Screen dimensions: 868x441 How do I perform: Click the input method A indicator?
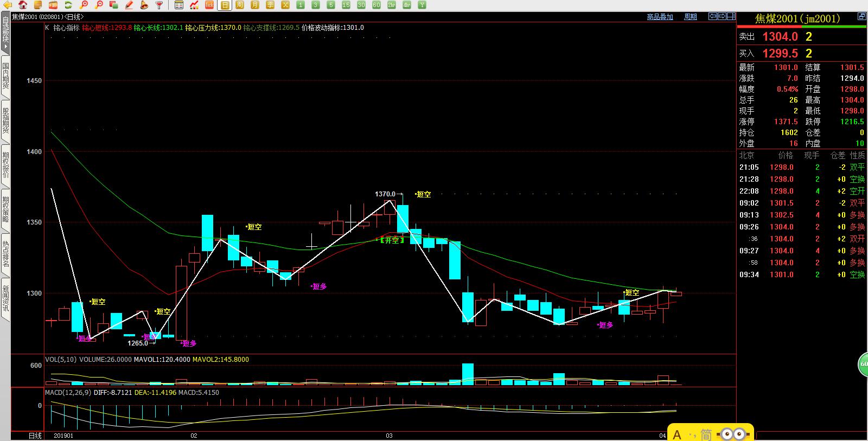click(677, 434)
